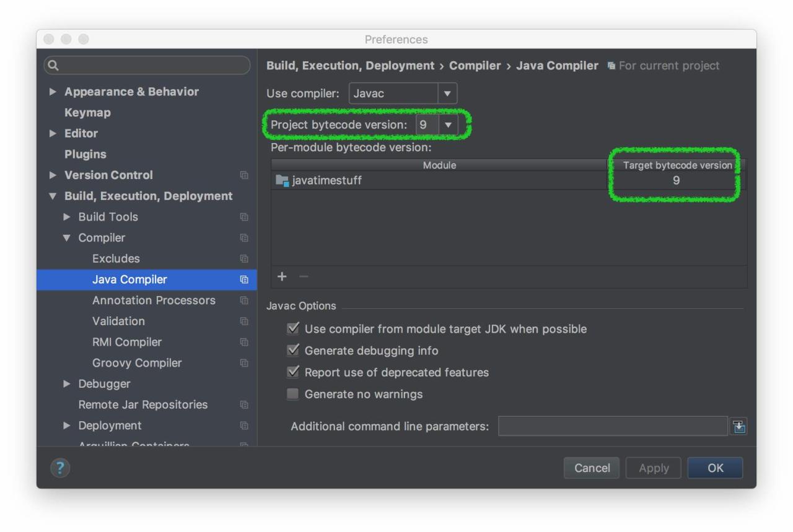The width and height of the screenshot is (793, 532).
Task: Click the plus icon to add module
Action: [x=282, y=277]
